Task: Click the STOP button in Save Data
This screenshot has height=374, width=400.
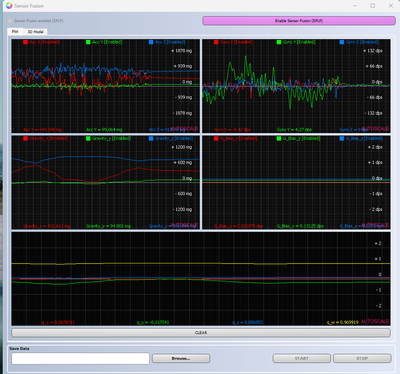Action: 362,358
